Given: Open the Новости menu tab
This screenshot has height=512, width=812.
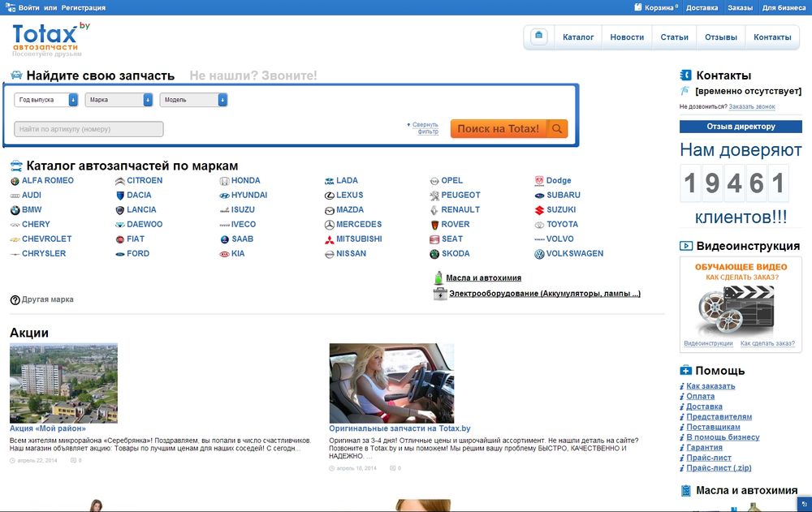Looking at the screenshot, I should [627, 37].
